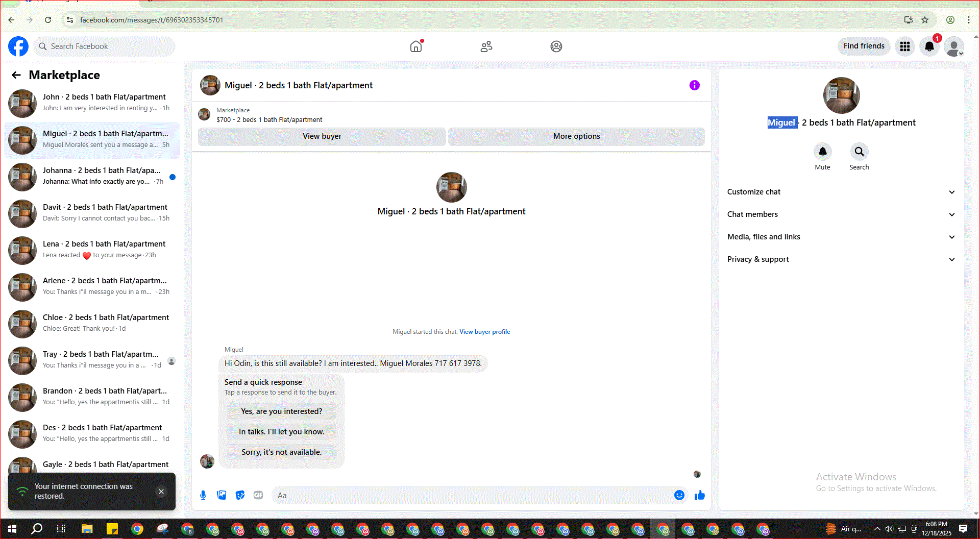This screenshot has width=980, height=539.
Task: Search in conversation using magnifier icon
Action: [x=860, y=152]
